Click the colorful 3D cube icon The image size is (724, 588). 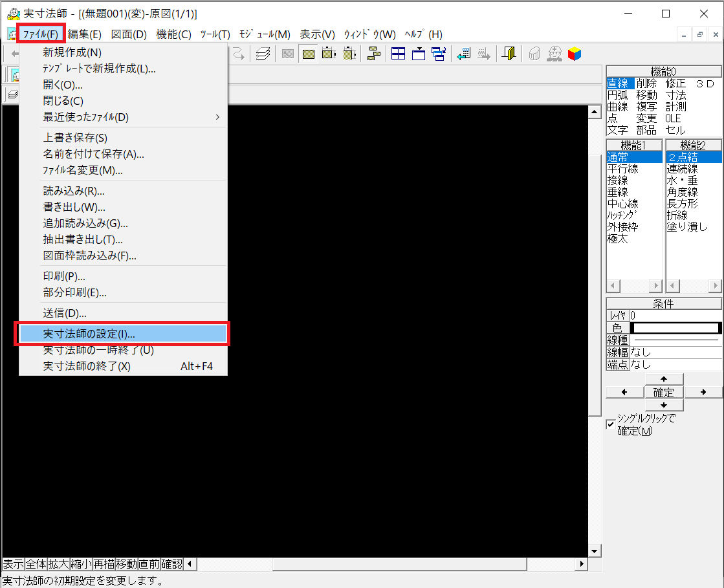pos(574,54)
